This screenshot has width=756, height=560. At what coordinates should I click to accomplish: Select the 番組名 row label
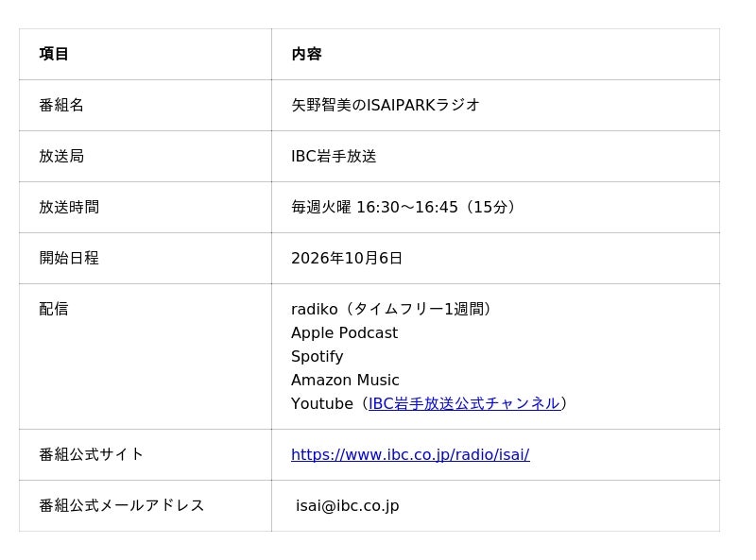[x=61, y=105]
